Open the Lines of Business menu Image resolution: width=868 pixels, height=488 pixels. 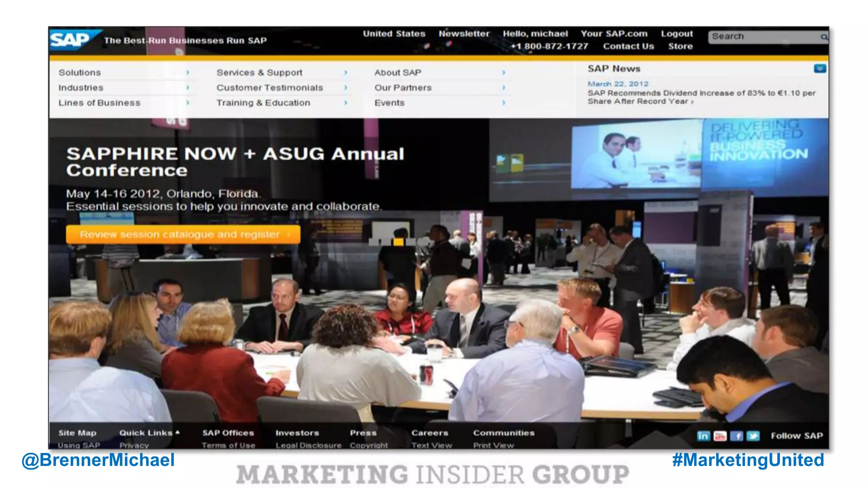click(99, 103)
